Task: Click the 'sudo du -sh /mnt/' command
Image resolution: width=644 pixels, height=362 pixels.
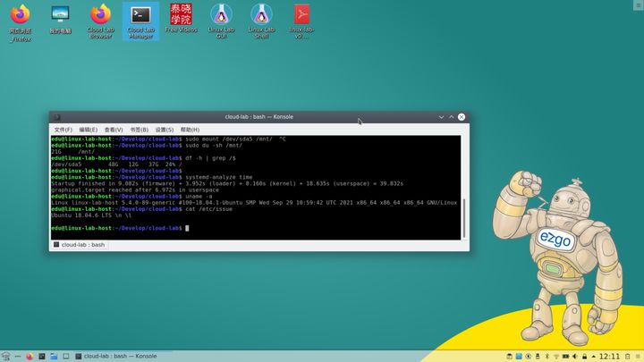Action: tap(214, 146)
